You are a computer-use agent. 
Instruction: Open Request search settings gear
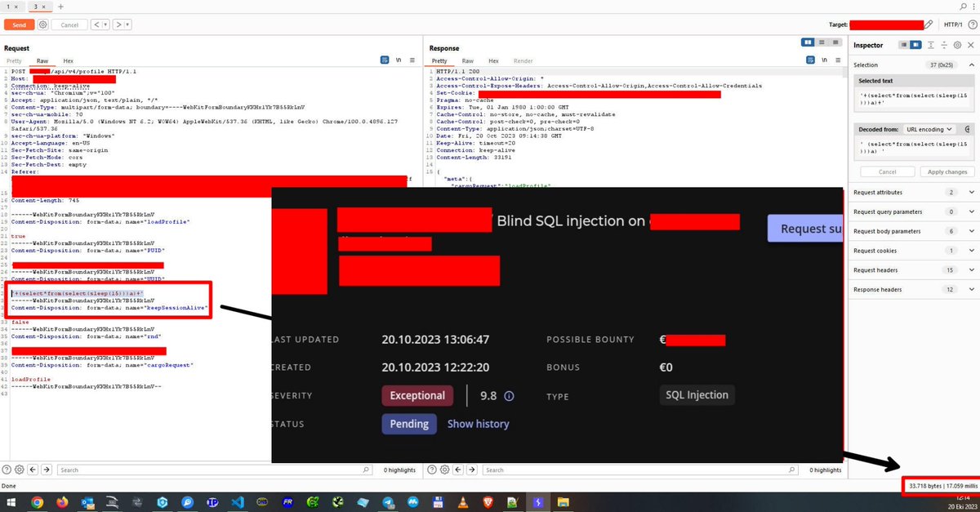coord(19,470)
